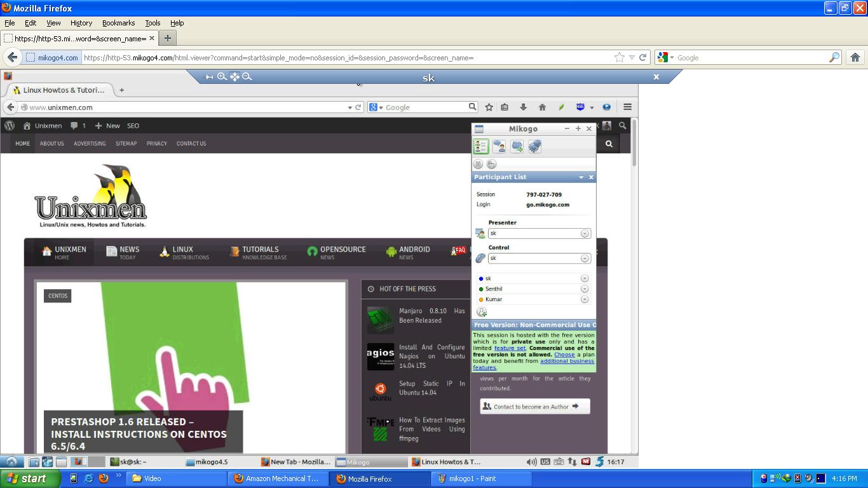Click the fit-width arrows icon in viewer bar
868x488 pixels.
click(x=209, y=77)
